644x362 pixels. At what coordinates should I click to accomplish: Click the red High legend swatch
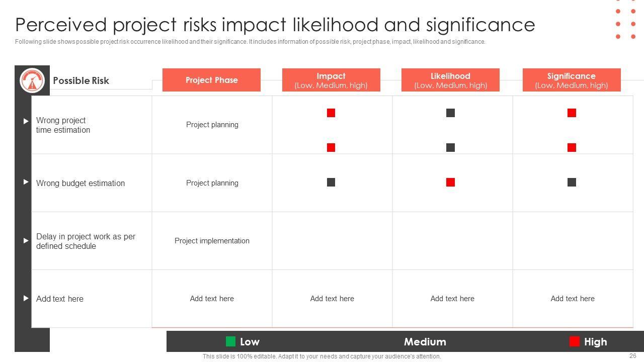574,342
